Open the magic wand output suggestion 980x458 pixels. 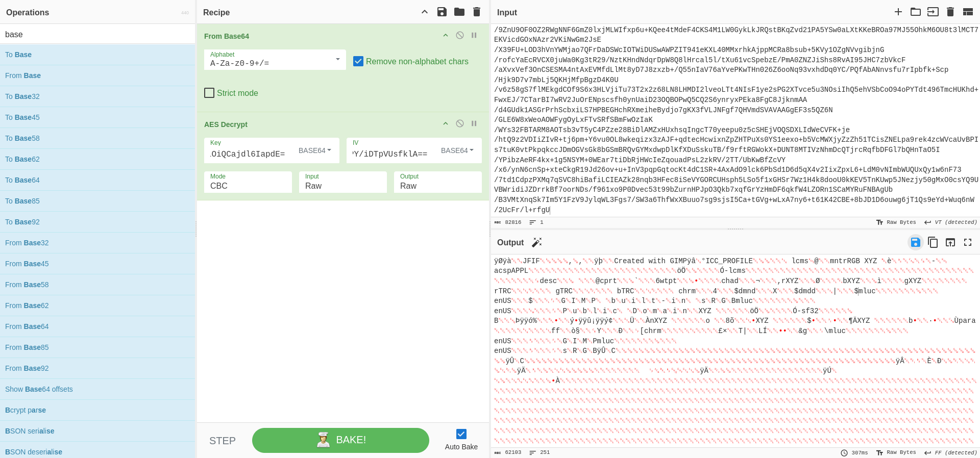click(536, 242)
